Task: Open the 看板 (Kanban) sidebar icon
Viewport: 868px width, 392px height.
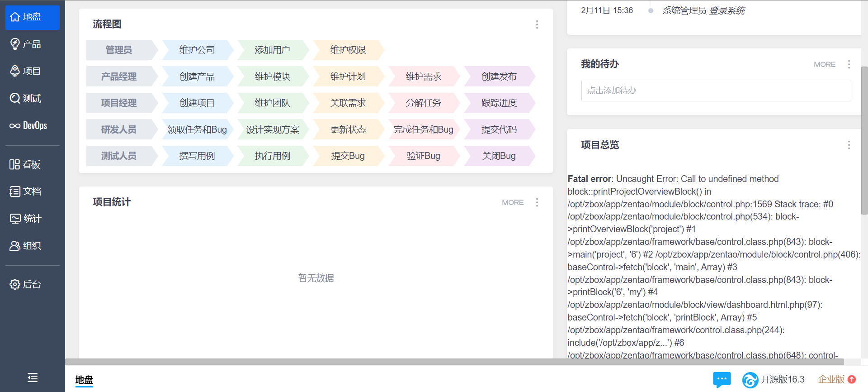Action: (15, 164)
